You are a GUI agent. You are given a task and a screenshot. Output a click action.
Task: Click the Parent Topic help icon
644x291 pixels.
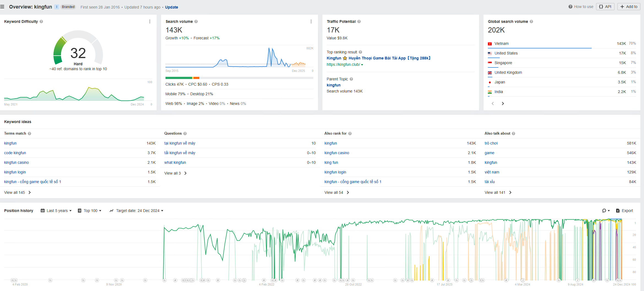(351, 79)
